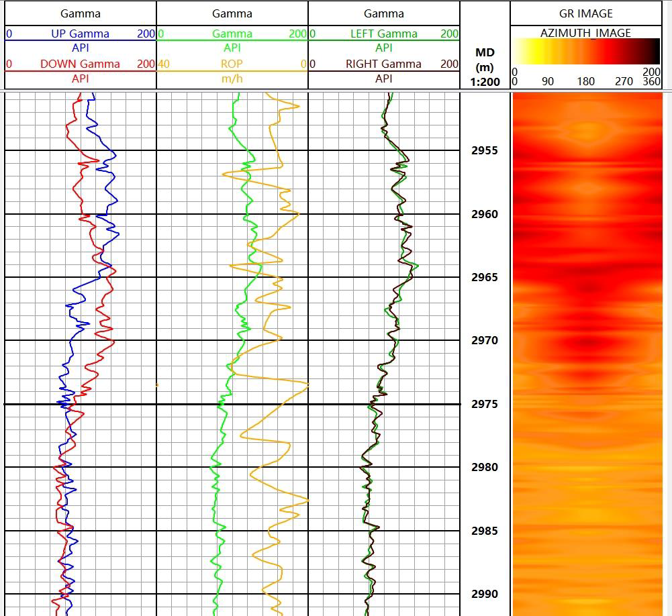Click the UP Gamma curve label
The width and height of the screenshot is (672, 616).
[x=80, y=34]
